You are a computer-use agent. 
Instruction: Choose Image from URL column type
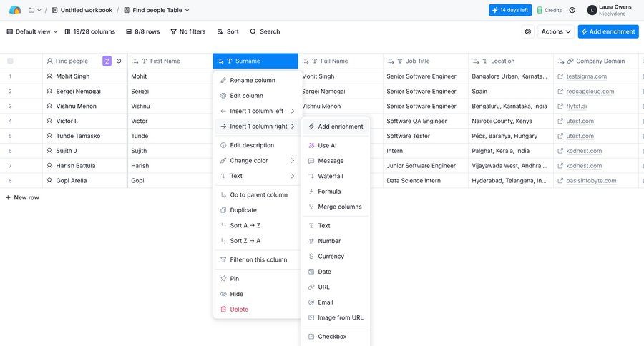(335, 317)
